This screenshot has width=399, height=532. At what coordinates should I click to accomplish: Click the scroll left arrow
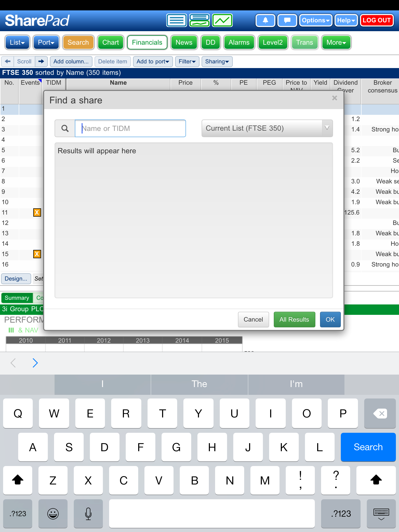(x=8, y=62)
